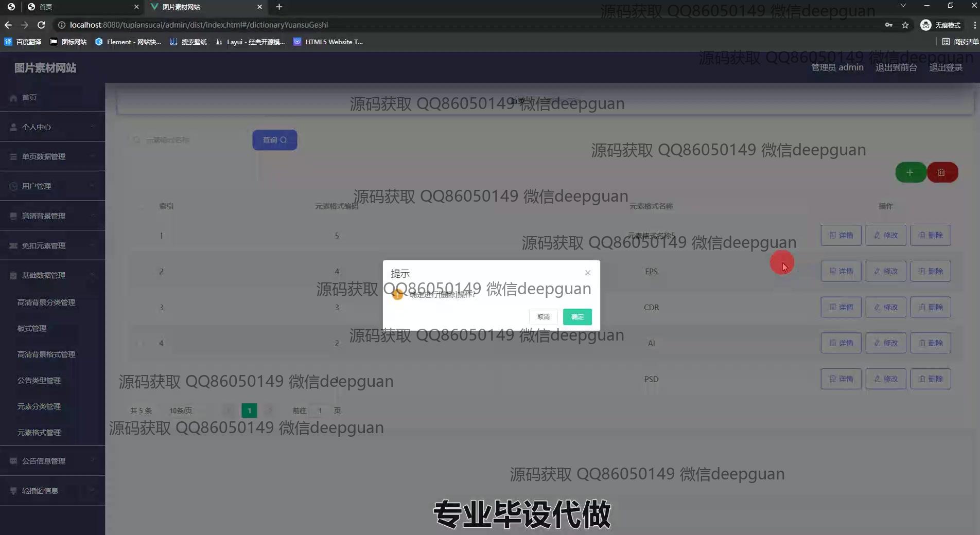Edit the EPS row via 修改

coord(886,271)
